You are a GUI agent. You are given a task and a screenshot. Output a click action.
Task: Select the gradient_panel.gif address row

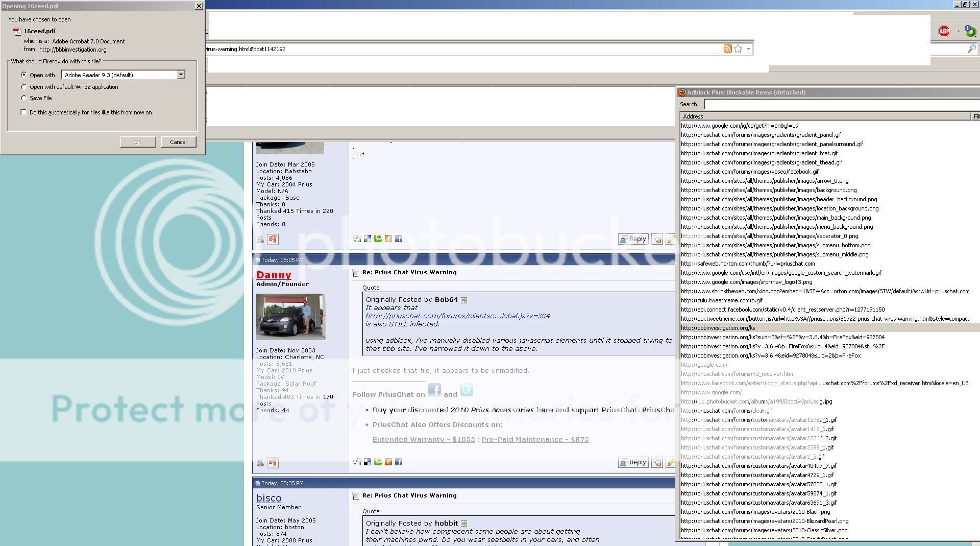tap(830, 135)
